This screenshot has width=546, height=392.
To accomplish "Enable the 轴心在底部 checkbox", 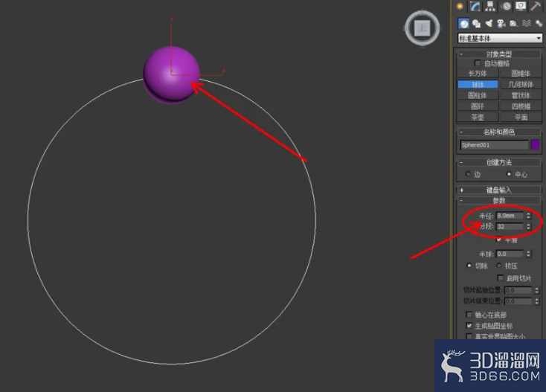I will [469, 315].
